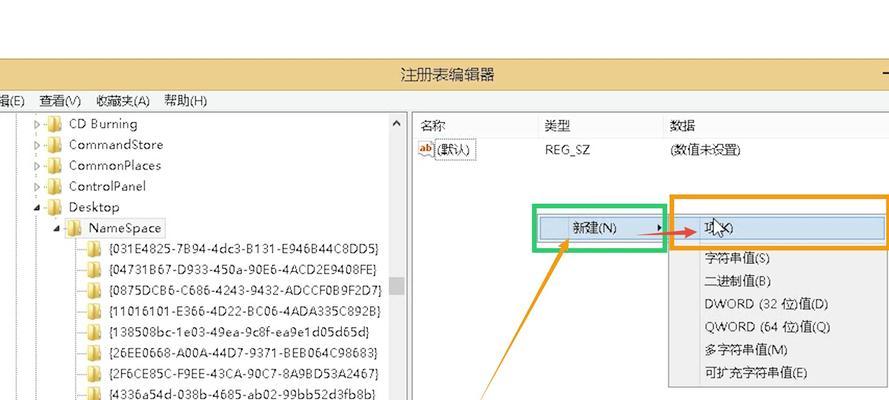Viewport: 889px width, 400px height.
Task: Select key {11016101-E366-4D22-BC06-4ADA335C892B}
Action: point(244,312)
